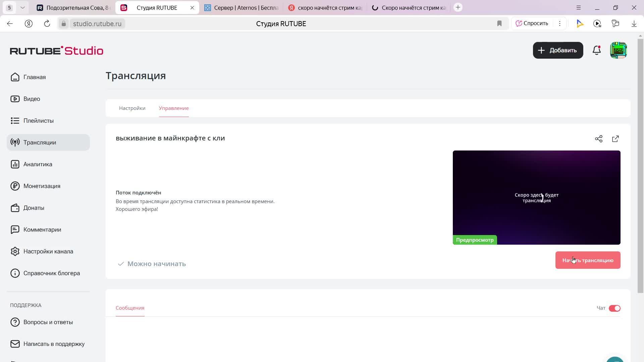
Task: Open the new tab plus button
Action: click(x=458, y=7)
